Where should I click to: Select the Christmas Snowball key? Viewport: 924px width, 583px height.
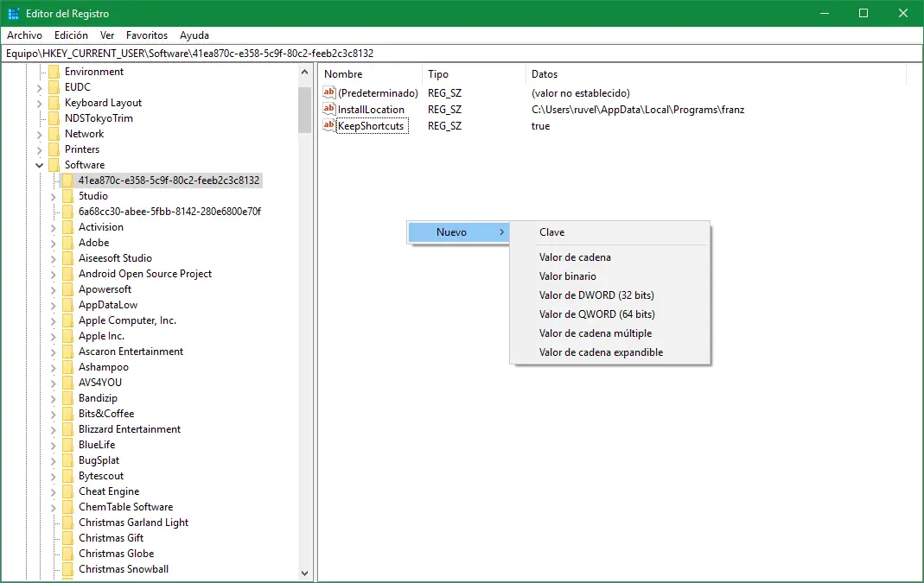click(123, 569)
